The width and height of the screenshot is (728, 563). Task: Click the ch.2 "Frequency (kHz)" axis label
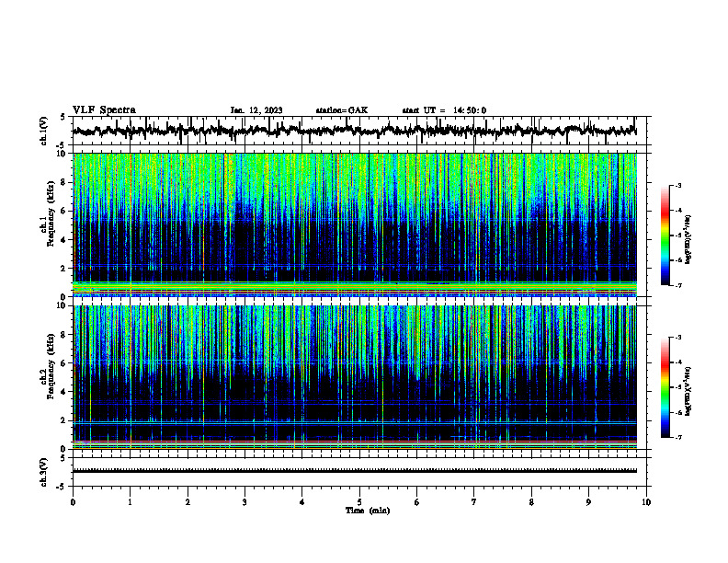tap(51, 365)
